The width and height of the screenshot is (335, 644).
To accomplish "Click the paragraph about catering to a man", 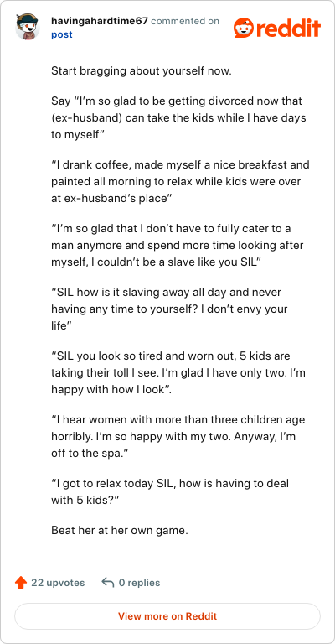I will 178,245.
